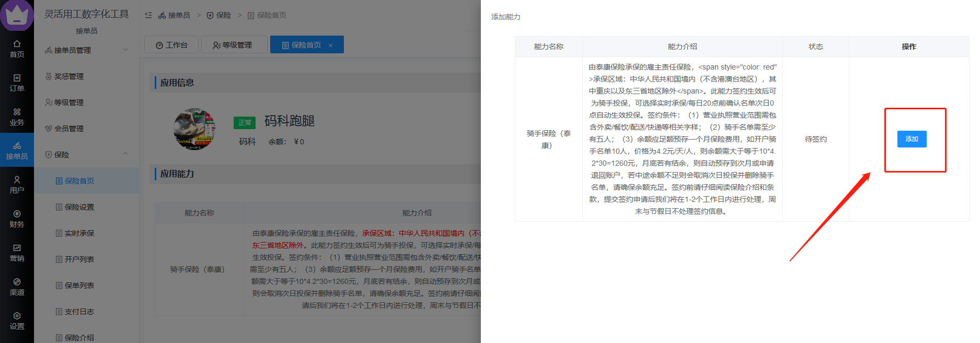Expand the 接单员管理 menu chevron

click(125, 50)
